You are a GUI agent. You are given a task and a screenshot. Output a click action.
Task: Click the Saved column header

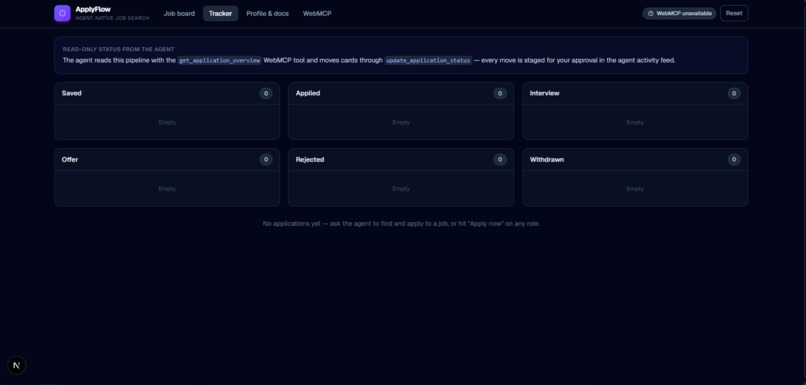tap(71, 93)
